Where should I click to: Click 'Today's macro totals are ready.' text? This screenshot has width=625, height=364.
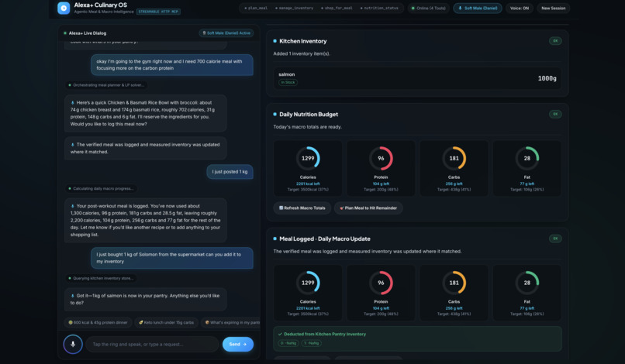click(307, 127)
